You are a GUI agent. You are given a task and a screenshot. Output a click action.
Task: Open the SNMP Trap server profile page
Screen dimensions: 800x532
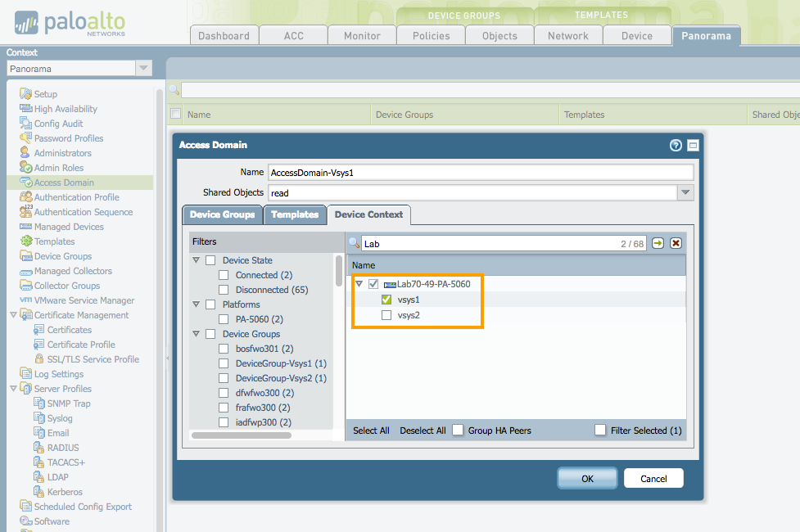click(x=67, y=403)
